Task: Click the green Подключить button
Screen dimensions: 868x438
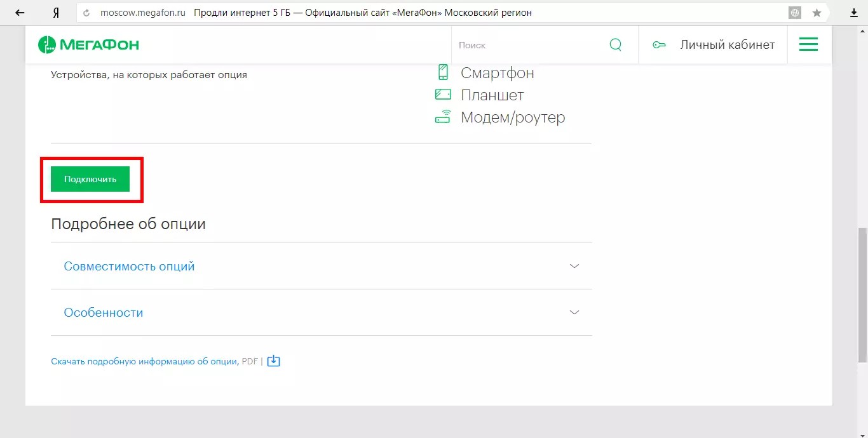Action: (x=90, y=179)
